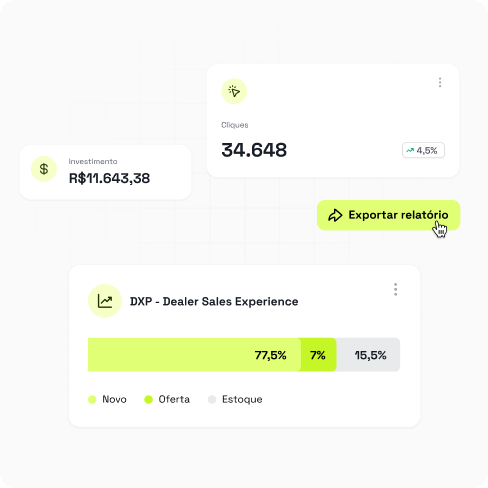Select the 77,5% Novo bar segment
Viewport: 488px width, 488px height.
pyautogui.click(x=194, y=355)
